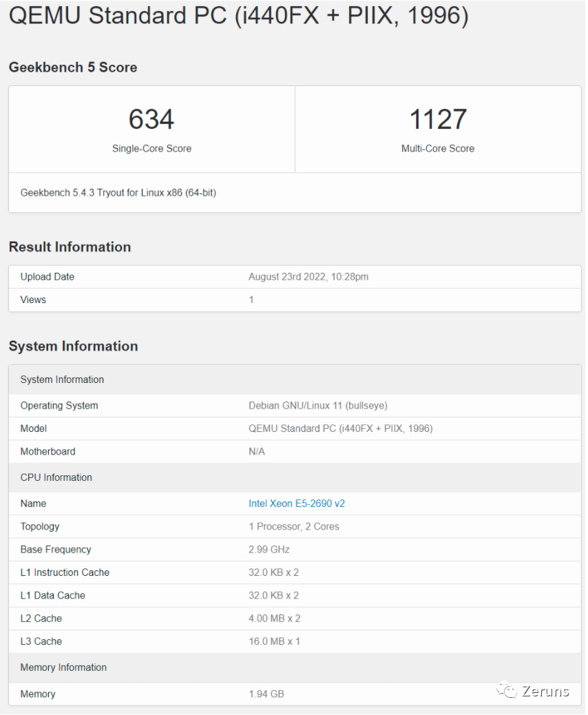Click the Base Frequency label
Image resolution: width=588 pixels, height=715 pixels.
pos(56,550)
